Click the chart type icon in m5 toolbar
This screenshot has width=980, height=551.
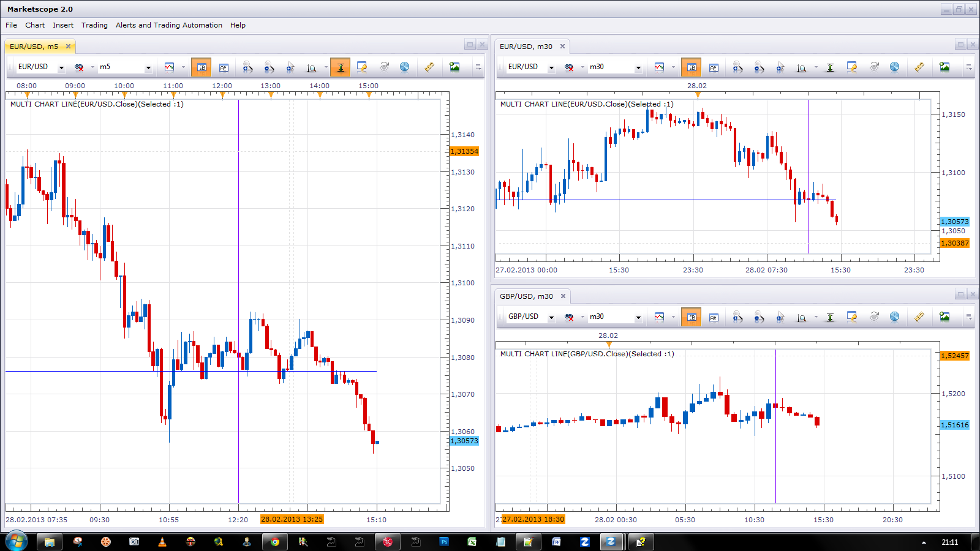tap(170, 67)
